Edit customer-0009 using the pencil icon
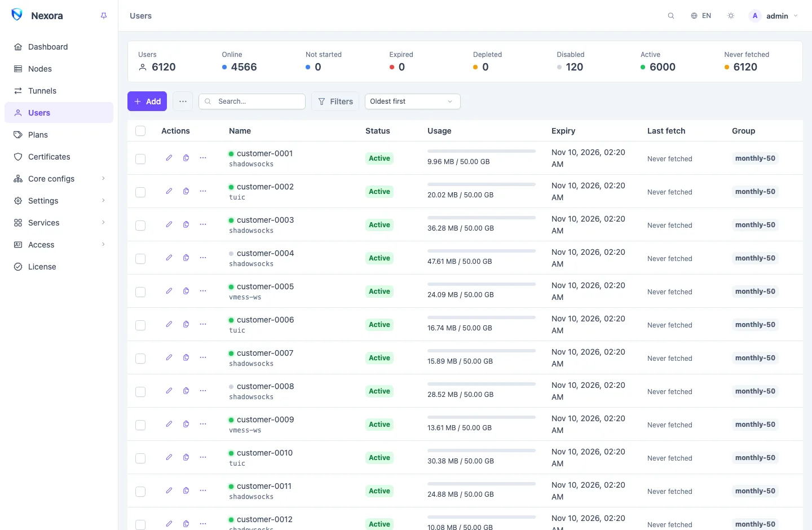Screen dimensions: 812x530 point(169,424)
